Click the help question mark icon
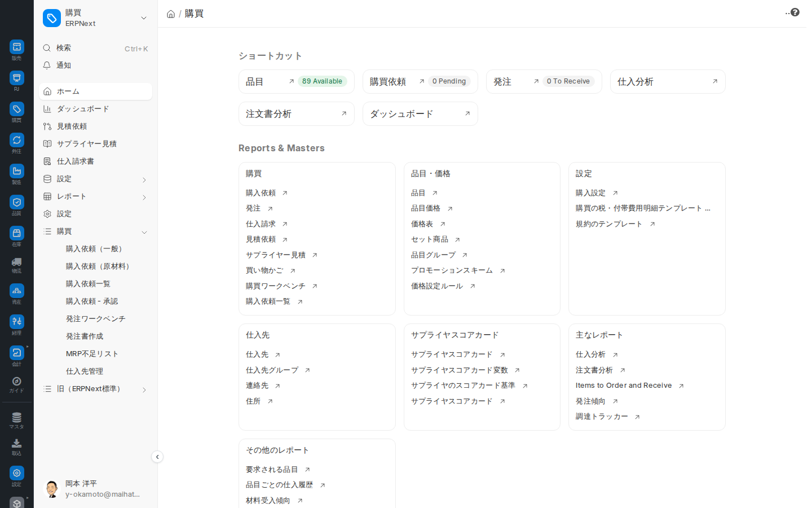Screen dimensions: 812x508 click(795, 12)
